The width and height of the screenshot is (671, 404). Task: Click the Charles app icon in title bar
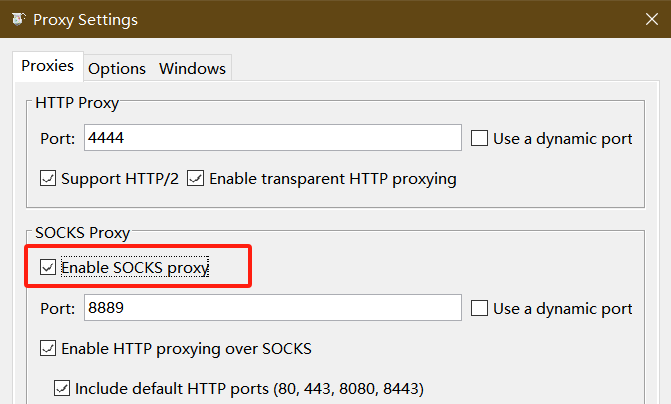[18, 19]
